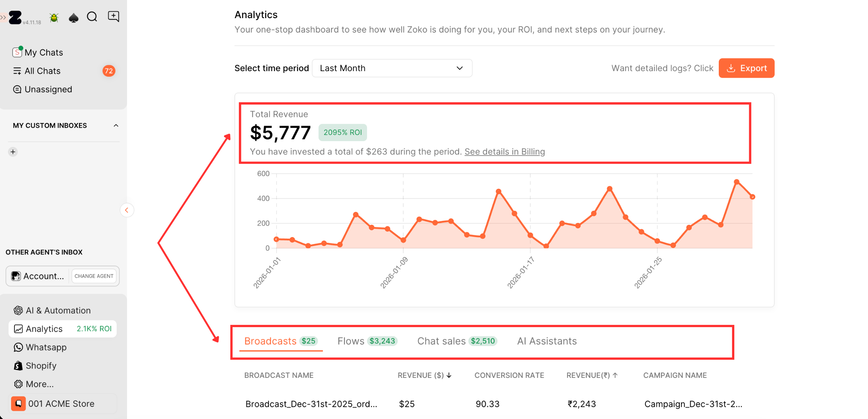Click the peak data point near 2026-01-15
Image resolution: width=868 pixels, height=419 pixels.
[498, 192]
